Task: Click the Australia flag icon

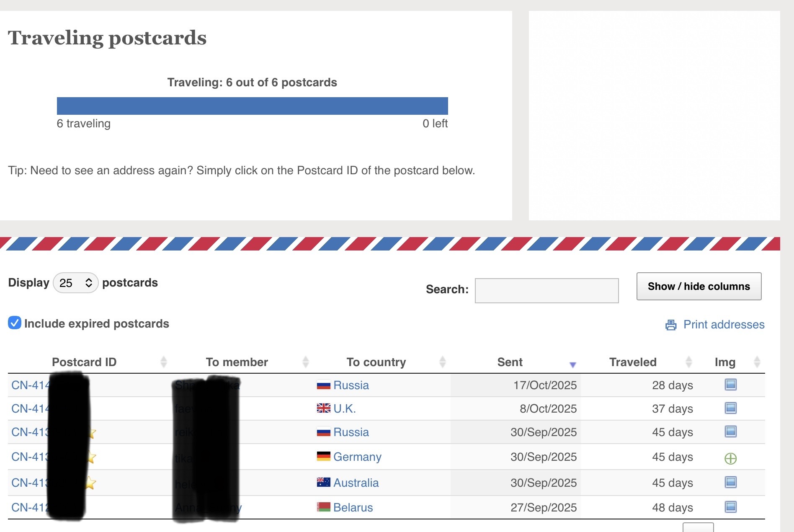Action: pos(323,483)
